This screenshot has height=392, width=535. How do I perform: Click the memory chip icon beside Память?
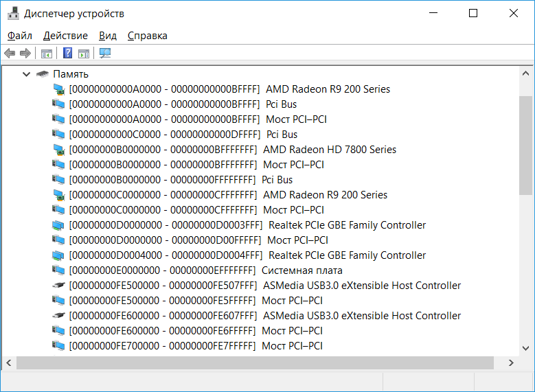click(43, 74)
